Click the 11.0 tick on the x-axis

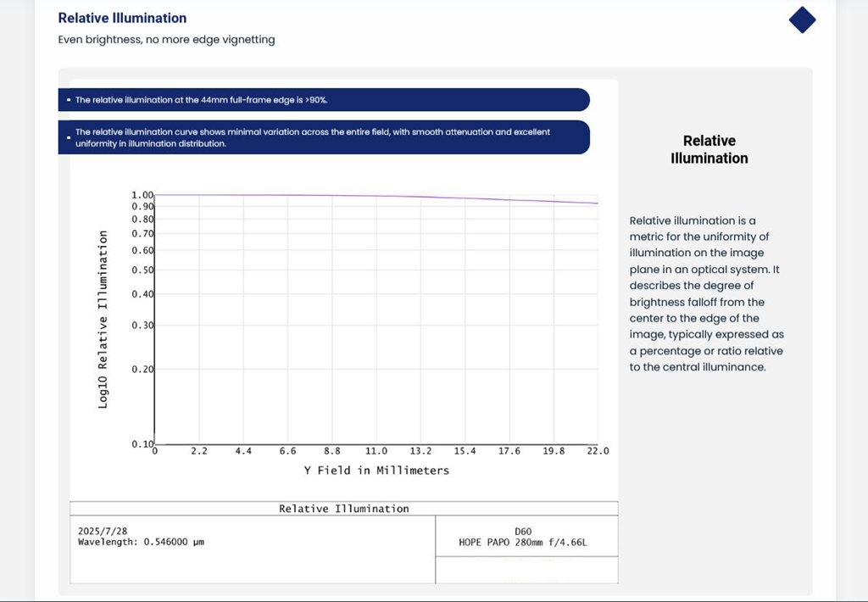pos(376,451)
